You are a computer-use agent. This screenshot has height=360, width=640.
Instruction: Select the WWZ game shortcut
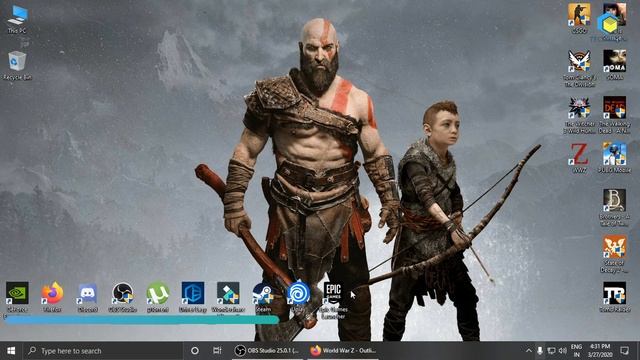click(x=579, y=158)
